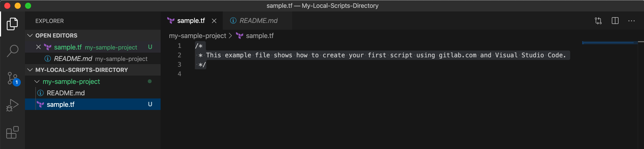Open the More Actions ellipsis menu
This screenshot has height=149, width=644.
(631, 21)
